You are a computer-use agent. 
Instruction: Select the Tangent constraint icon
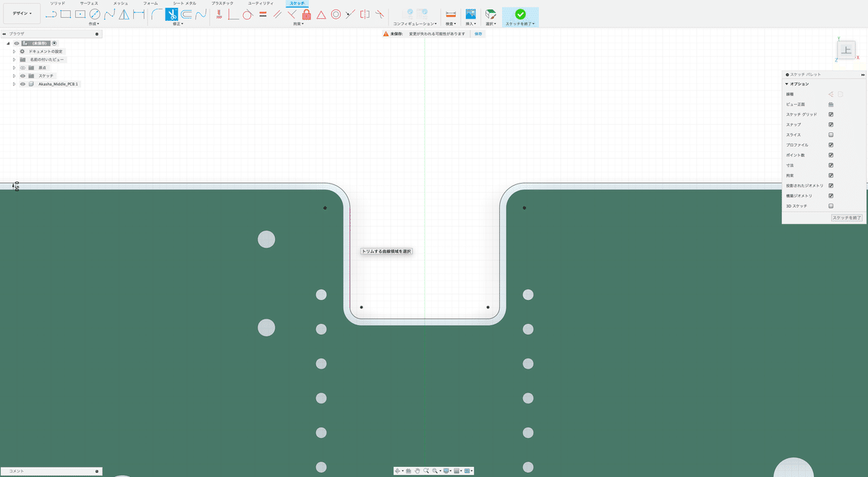pyautogui.click(x=247, y=14)
